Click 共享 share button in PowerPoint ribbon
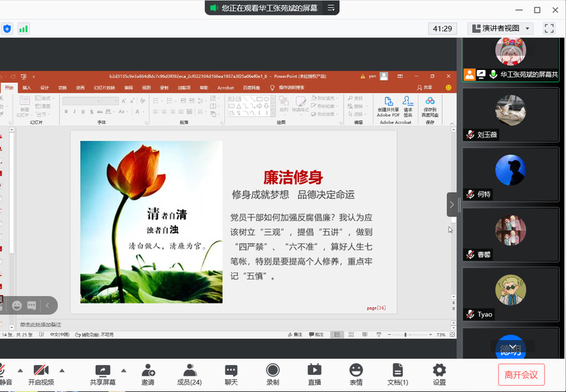Image resolution: width=566 pixels, height=392 pixels. click(x=425, y=88)
